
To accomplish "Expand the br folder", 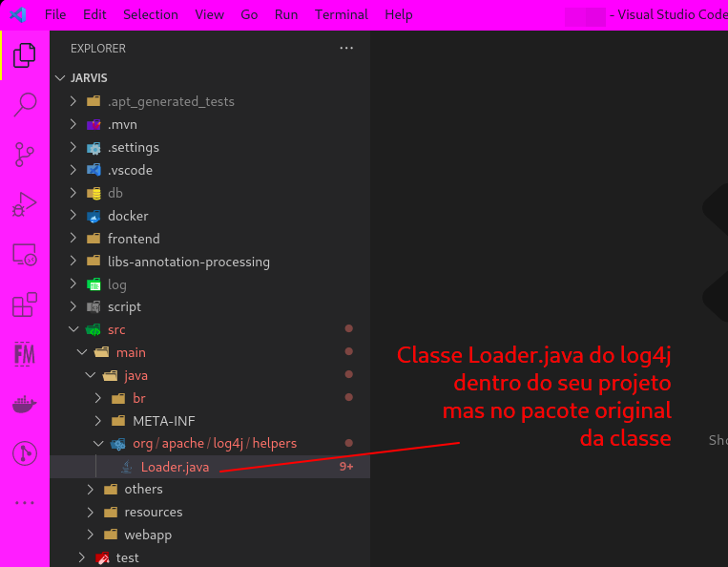I will click(x=98, y=398).
